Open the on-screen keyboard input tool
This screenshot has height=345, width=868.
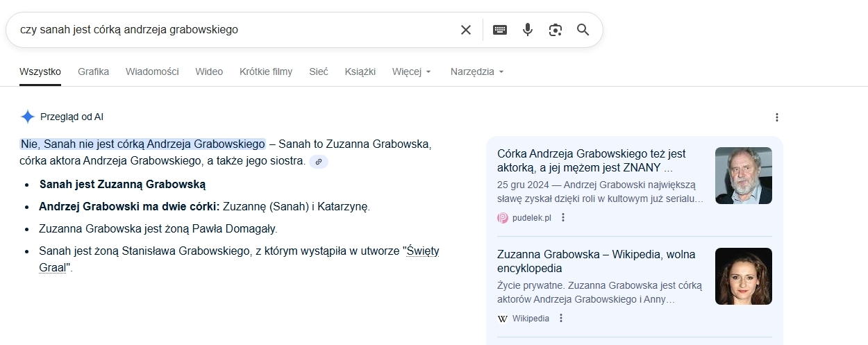pos(500,30)
